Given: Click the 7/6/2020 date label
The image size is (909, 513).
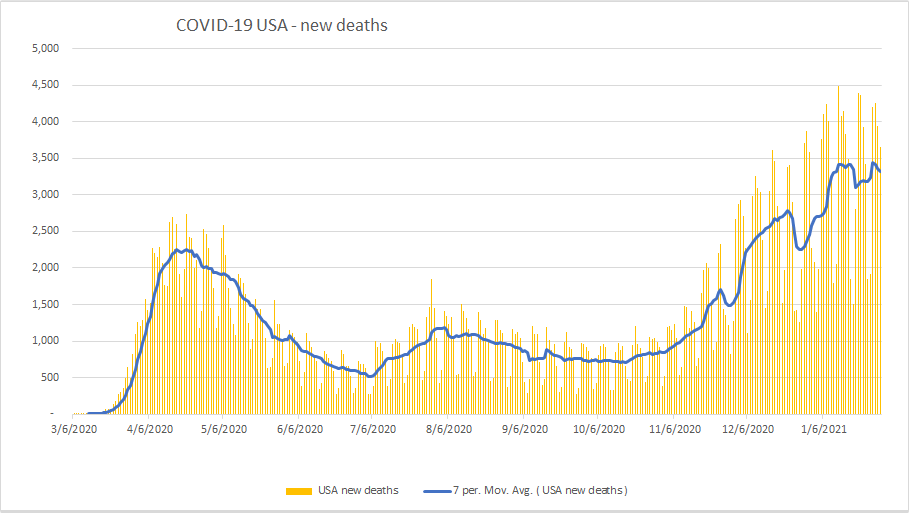Looking at the screenshot, I should click(x=373, y=430).
